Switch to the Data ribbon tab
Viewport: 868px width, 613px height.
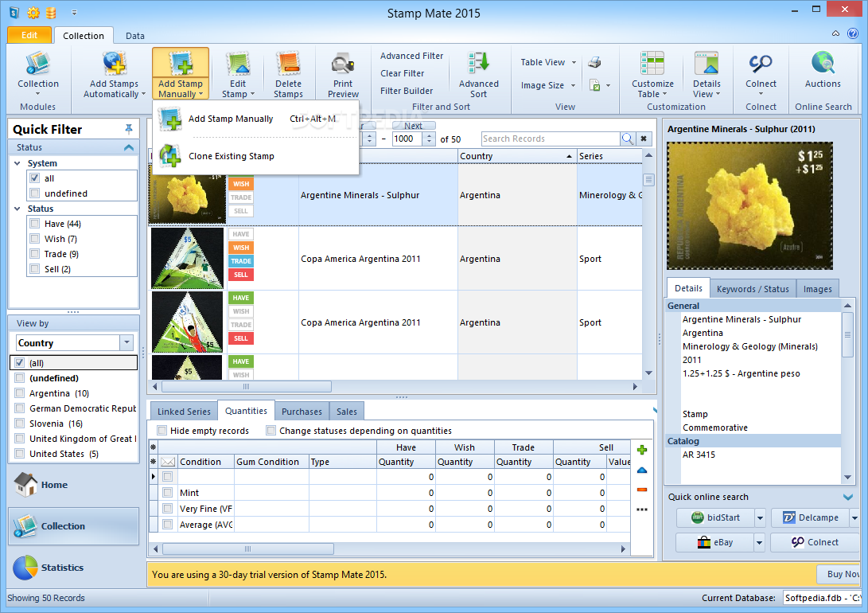click(x=135, y=36)
